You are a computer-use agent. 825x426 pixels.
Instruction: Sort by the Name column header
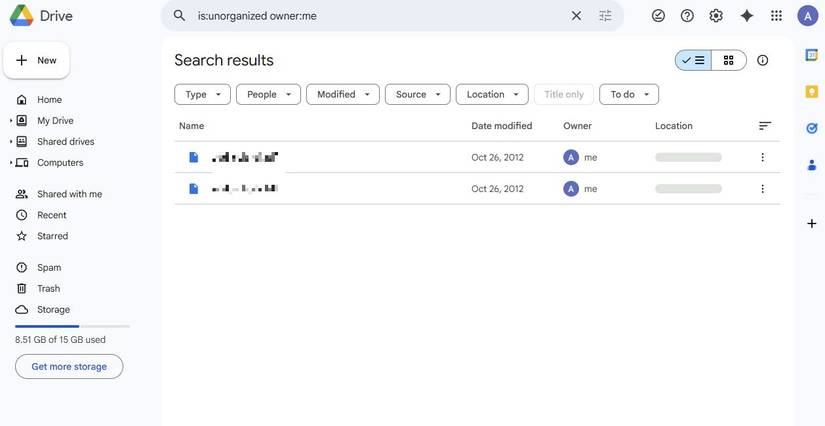(192, 126)
